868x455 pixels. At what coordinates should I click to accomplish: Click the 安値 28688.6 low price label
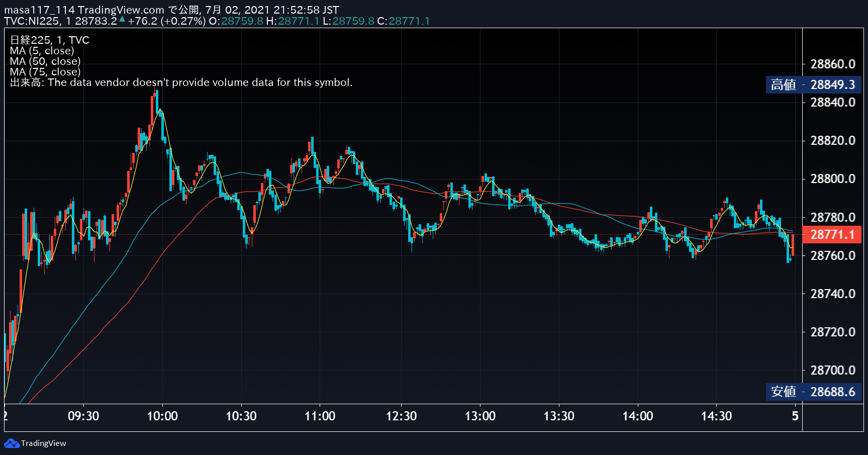813,392
